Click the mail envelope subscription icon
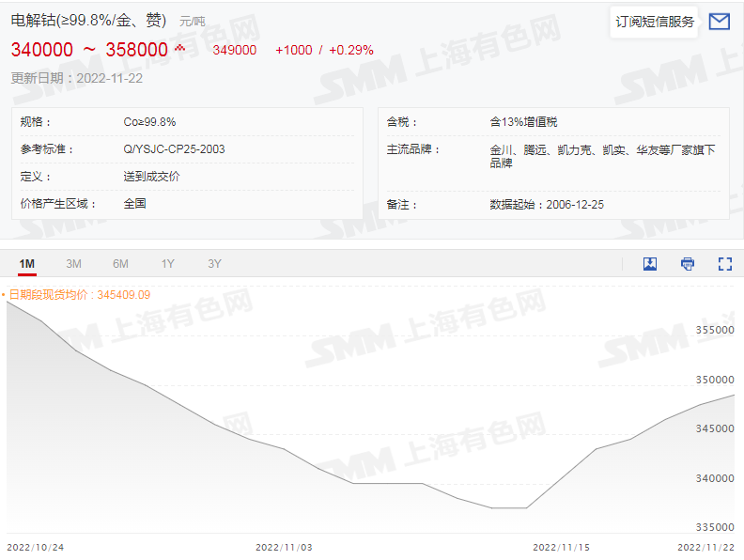This screenshot has width=744, height=560. tap(719, 22)
